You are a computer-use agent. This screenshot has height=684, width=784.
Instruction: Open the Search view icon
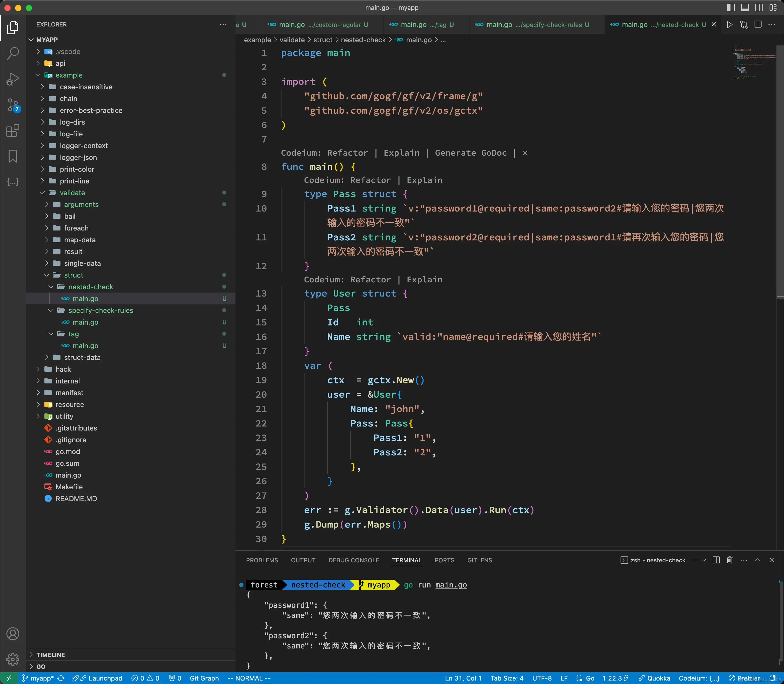[x=13, y=53]
